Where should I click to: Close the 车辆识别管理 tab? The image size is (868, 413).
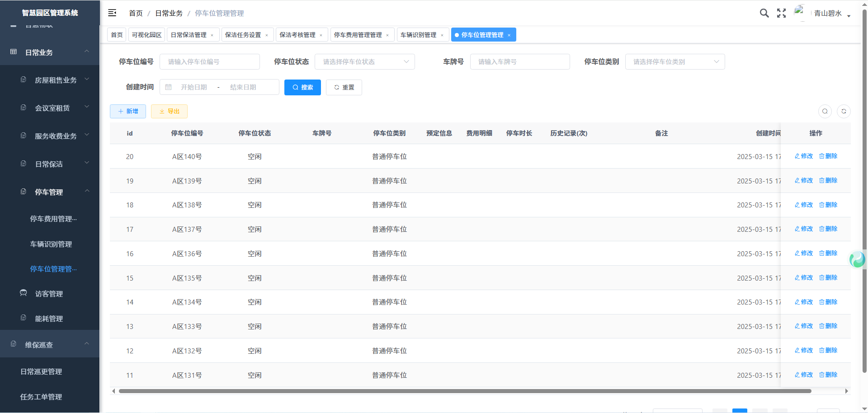(442, 35)
